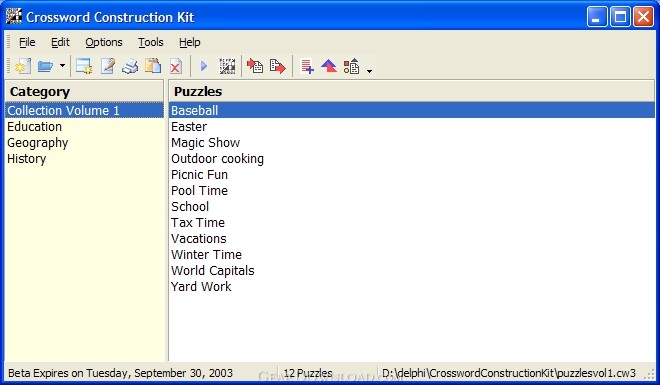Open the Options menu
Screen dimensions: 660x385
point(104,42)
